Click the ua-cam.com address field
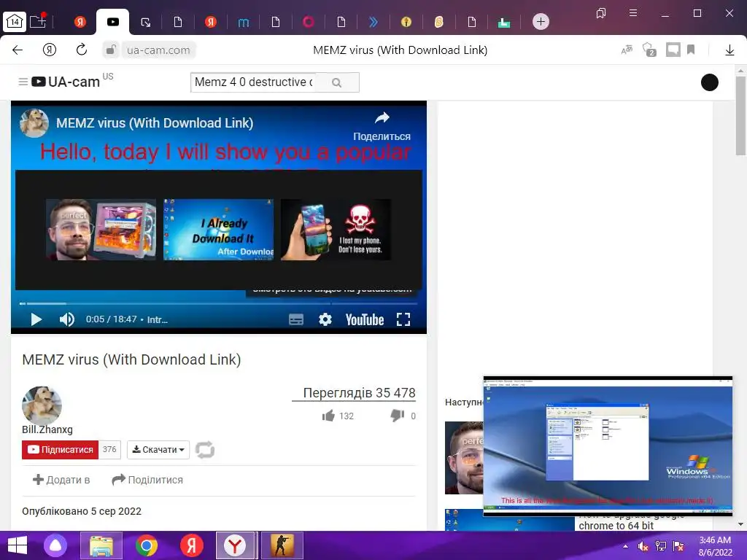The width and height of the screenshot is (747, 560). point(158,50)
